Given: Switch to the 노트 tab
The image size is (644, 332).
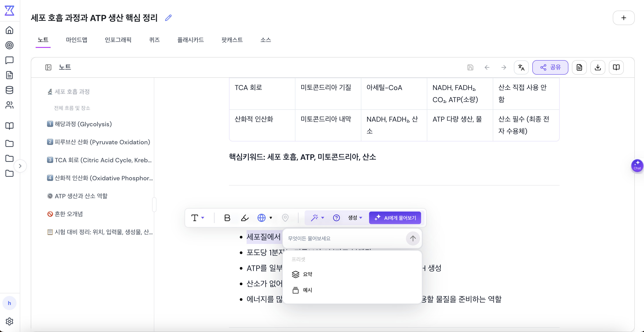Looking at the screenshot, I should (43, 40).
